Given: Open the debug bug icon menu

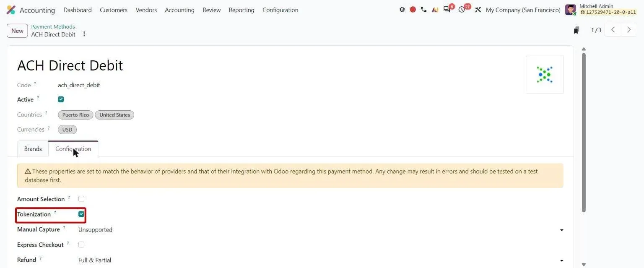Looking at the screenshot, I should pyautogui.click(x=402, y=10).
